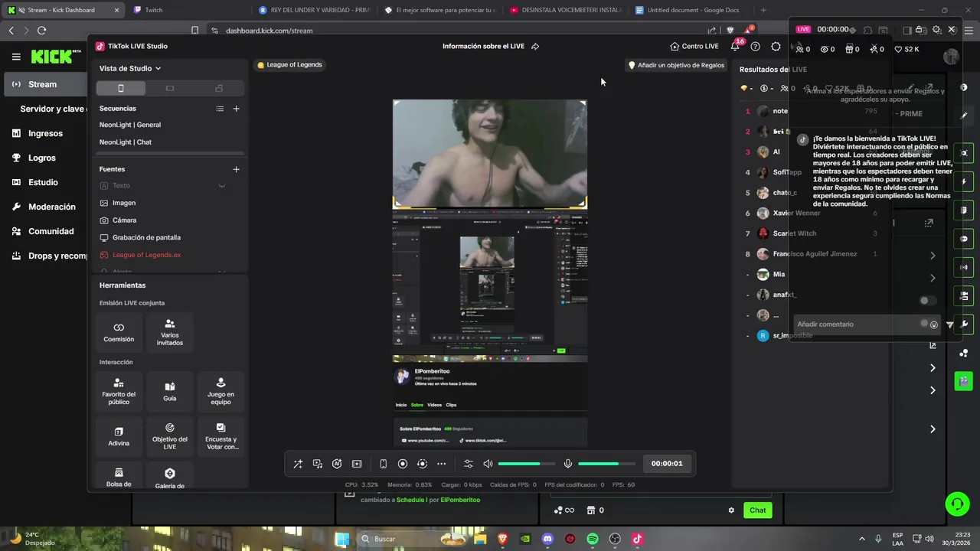Viewport: 980px width, 551px height.
Task: Open Spotify from the taskbar
Action: click(x=593, y=539)
